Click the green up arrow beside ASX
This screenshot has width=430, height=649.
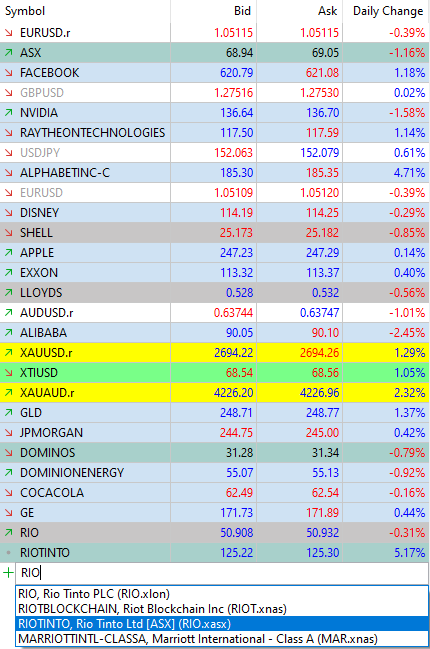[x=9, y=53]
